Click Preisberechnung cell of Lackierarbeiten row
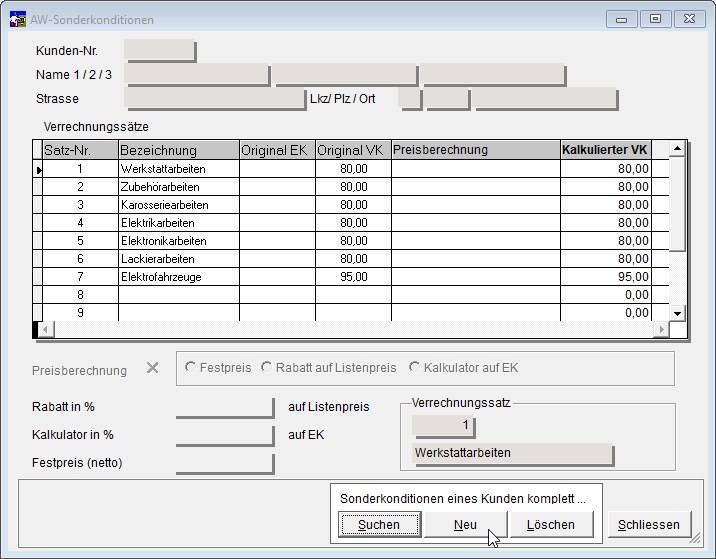Viewport: 716px width, 559px height. (476, 259)
